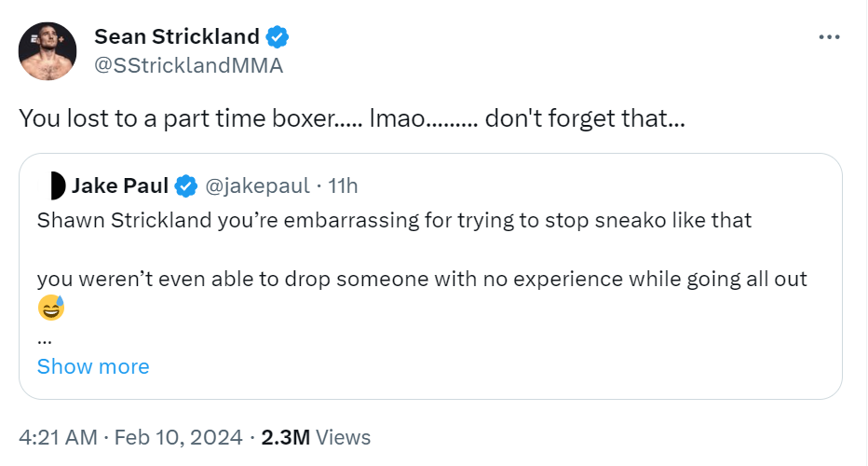This screenshot has width=868, height=466.
Task: Click Sean Strickland's blue verified badge
Action: coord(278,37)
